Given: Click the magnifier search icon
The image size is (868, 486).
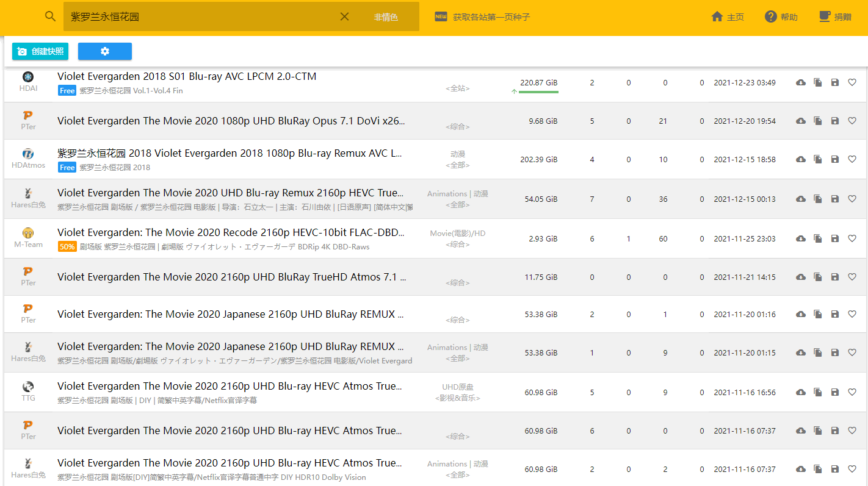Looking at the screenshot, I should tap(51, 16).
